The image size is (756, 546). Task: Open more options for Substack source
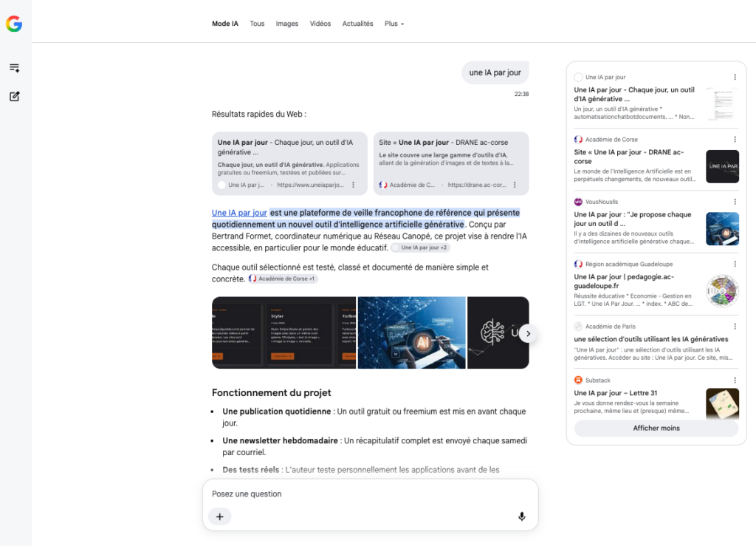pyautogui.click(x=735, y=380)
